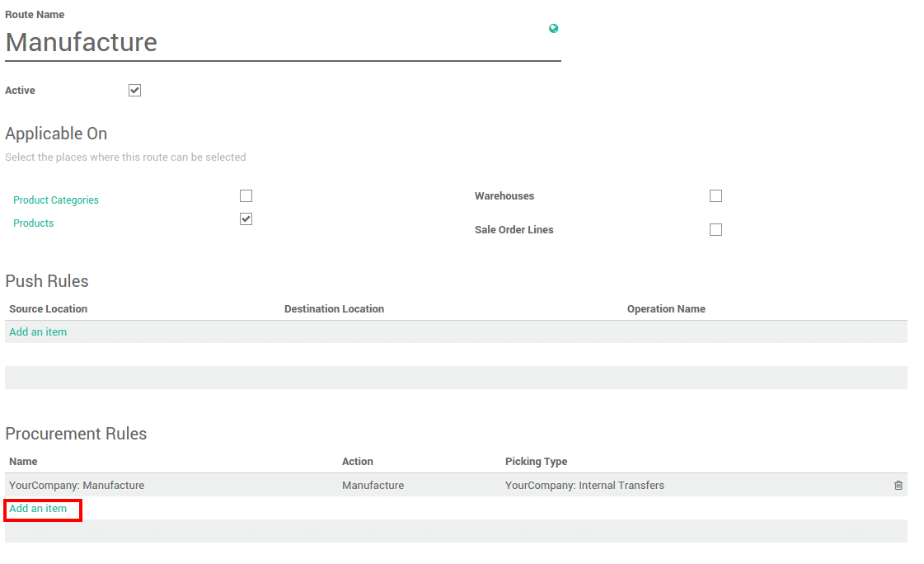Add an item under Procurement Rules

click(37, 509)
